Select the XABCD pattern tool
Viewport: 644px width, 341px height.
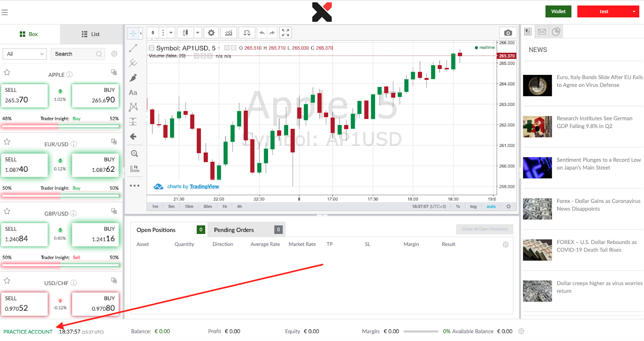(x=133, y=107)
